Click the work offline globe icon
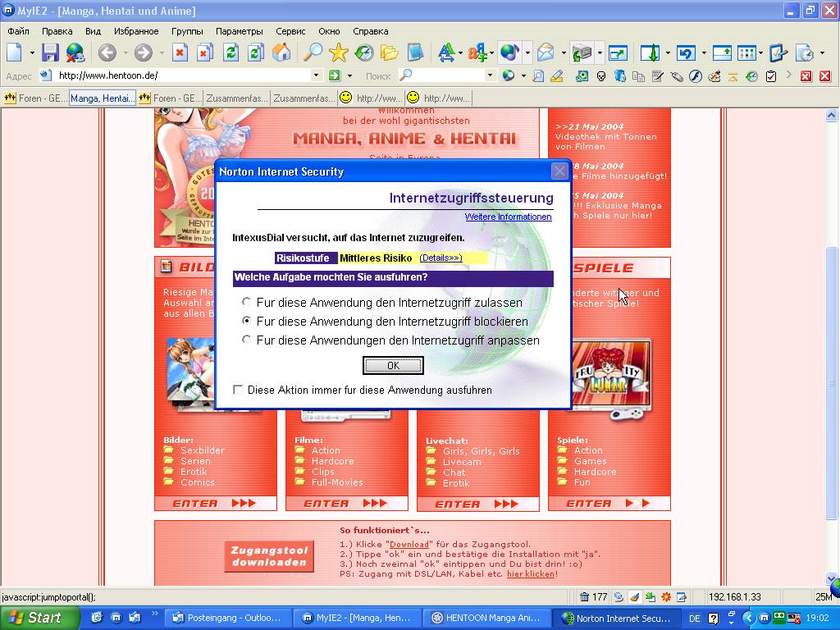The height and width of the screenshot is (630, 840). [x=75, y=52]
